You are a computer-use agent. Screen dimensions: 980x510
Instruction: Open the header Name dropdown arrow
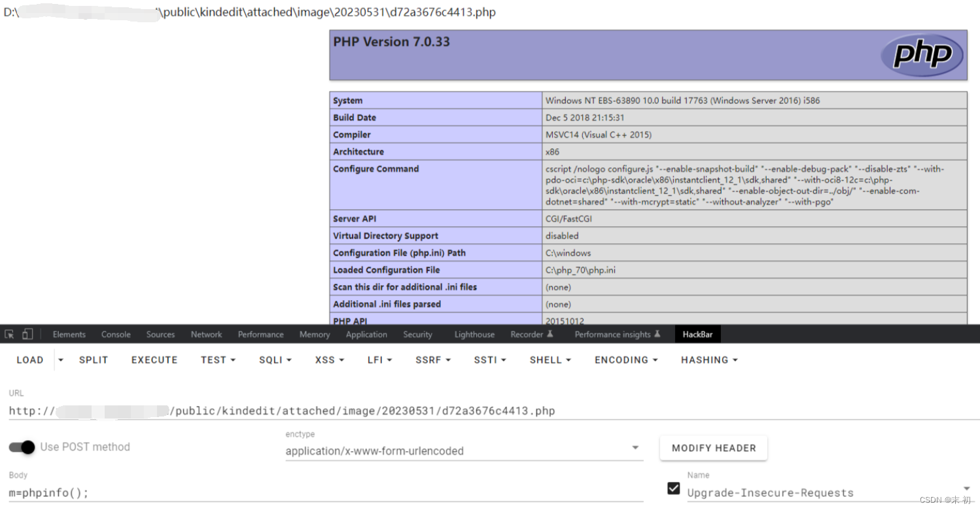tap(966, 489)
